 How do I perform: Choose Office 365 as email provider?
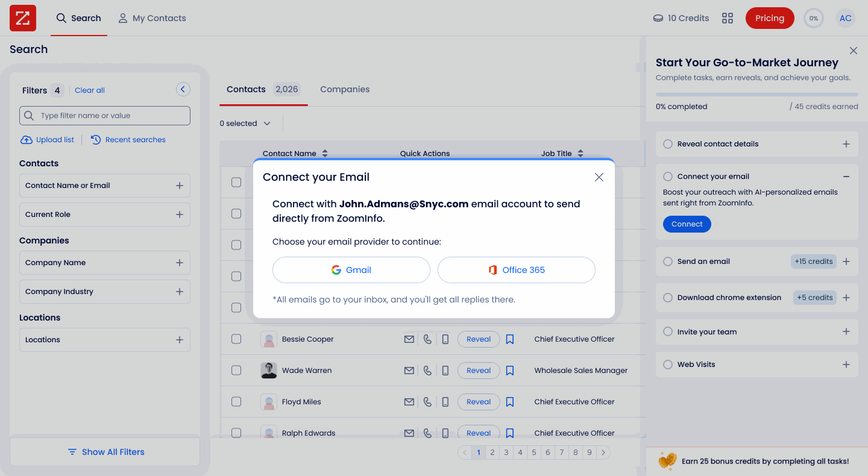coord(517,270)
